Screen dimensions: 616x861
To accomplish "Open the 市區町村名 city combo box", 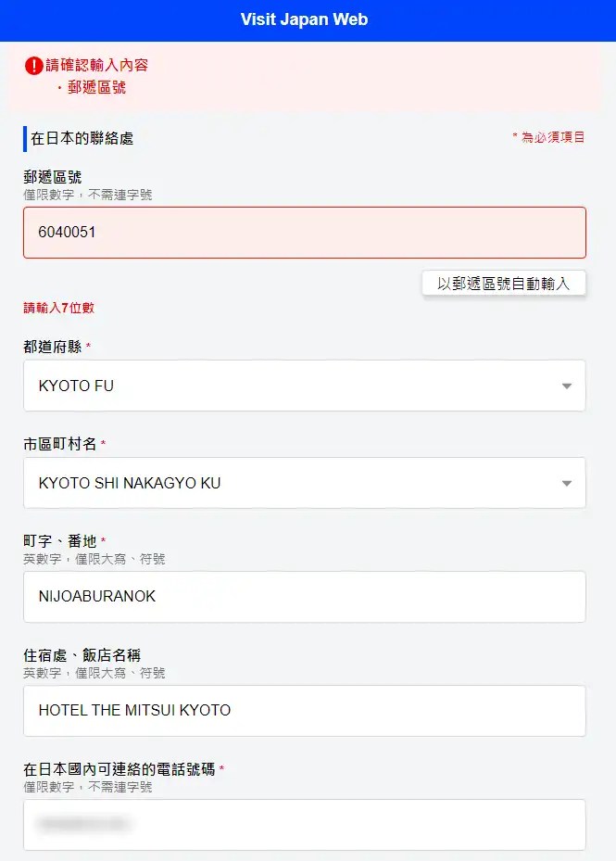I will [305, 483].
